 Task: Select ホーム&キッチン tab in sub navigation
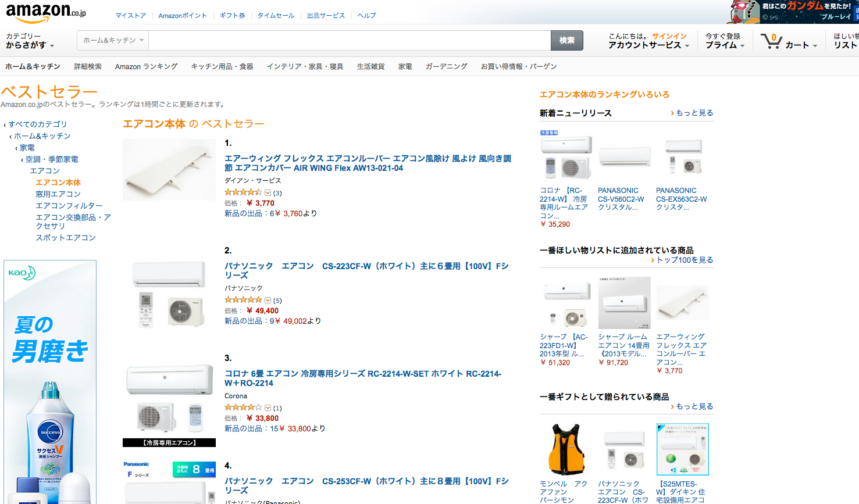point(33,67)
